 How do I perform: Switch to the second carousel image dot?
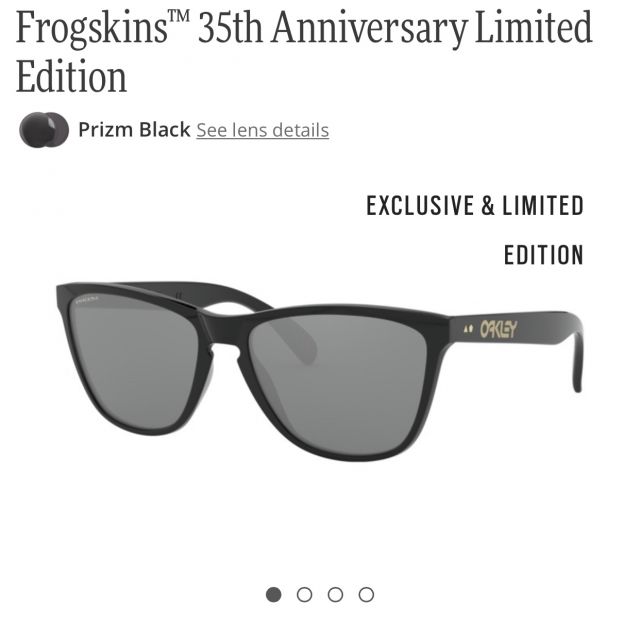coord(304,594)
